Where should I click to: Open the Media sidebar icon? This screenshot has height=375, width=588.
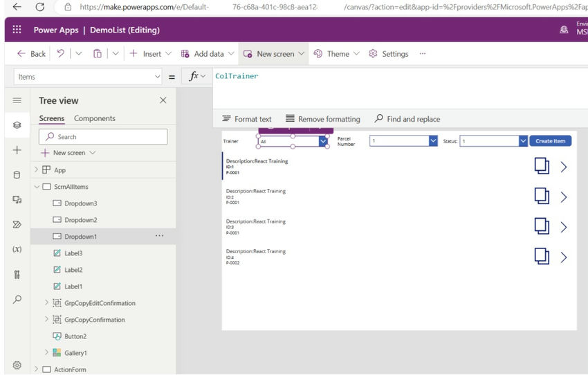(x=17, y=199)
